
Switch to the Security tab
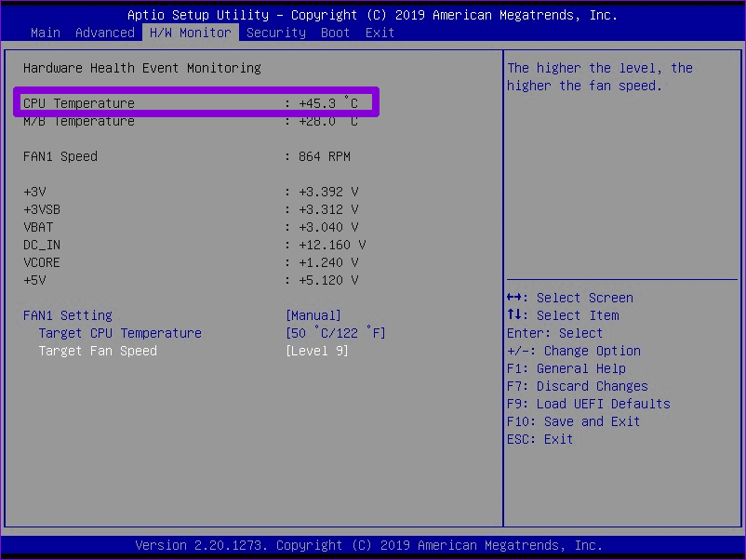point(275,32)
